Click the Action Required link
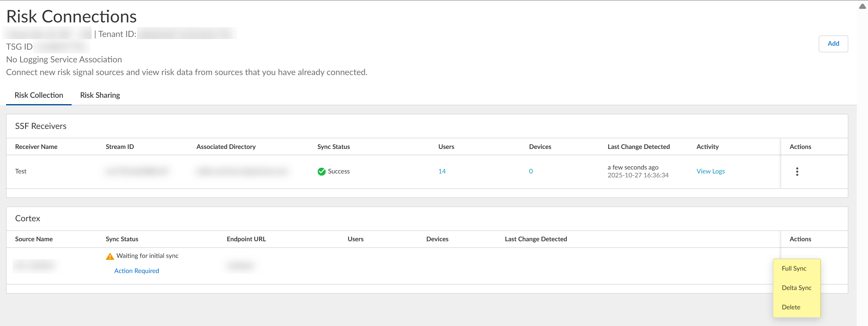Image resolution: width=868 pixels, height=326 pixels. point(136,271)
